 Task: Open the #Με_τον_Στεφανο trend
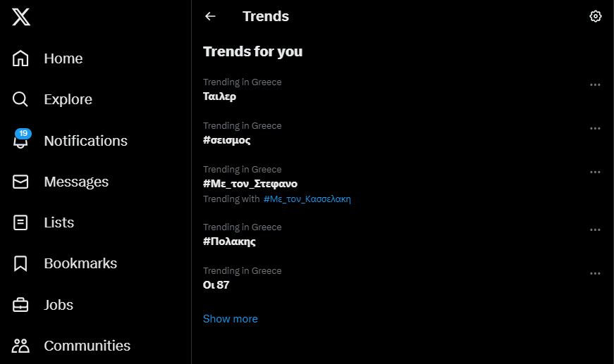tap(250, 184)
